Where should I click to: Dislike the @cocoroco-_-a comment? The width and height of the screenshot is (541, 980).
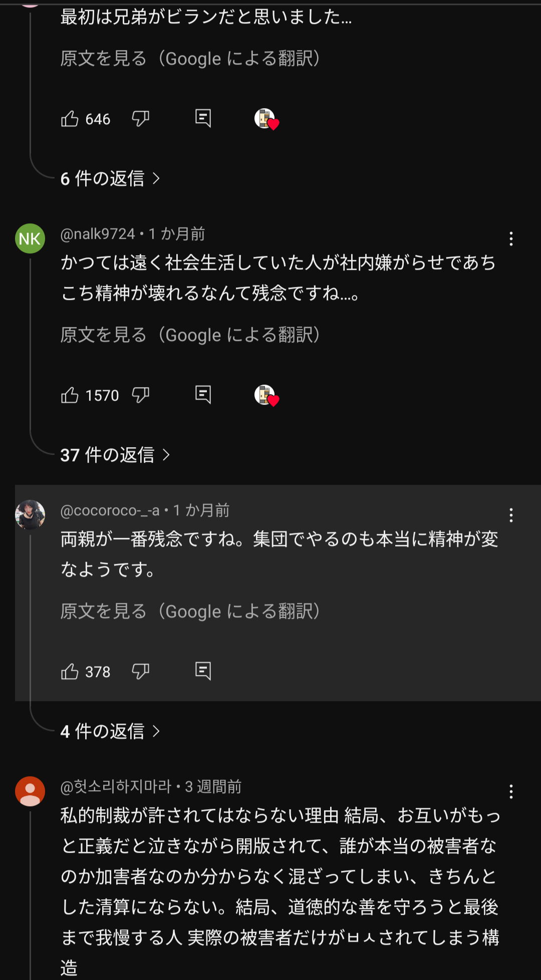click(x=141, y=672)
